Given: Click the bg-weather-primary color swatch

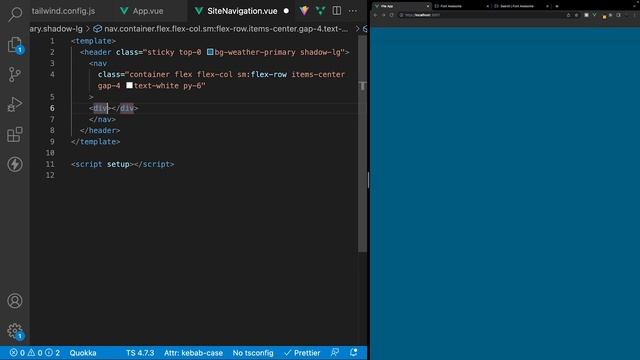Looking at the screenshot, I should coord(210,52).
